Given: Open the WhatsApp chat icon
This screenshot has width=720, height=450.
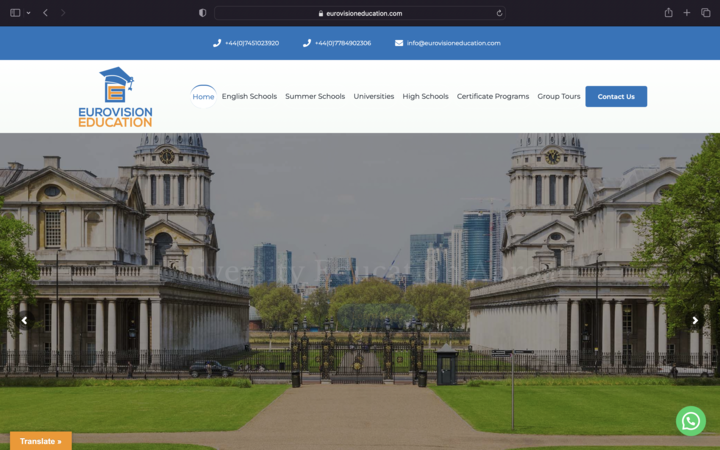Looking at the screenshot, I should point(691,421).
